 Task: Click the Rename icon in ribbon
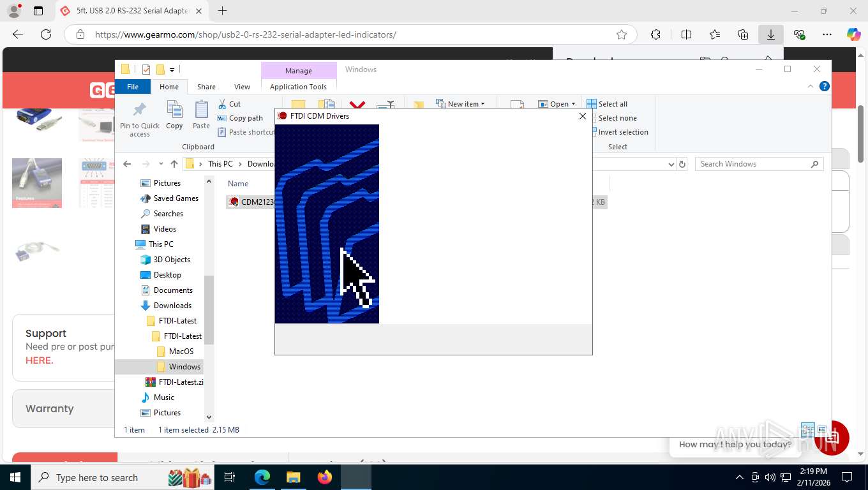point(386,105)
